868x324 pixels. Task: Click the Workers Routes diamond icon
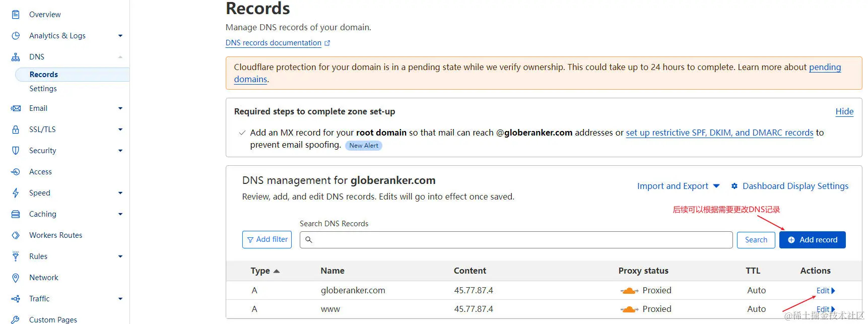tap(16, 235)
